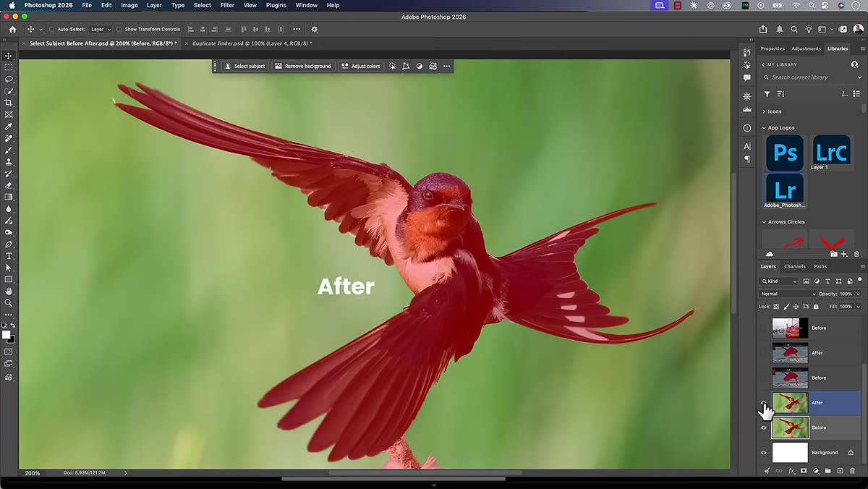This screenshot has height=489, width=868.
Task: Select the Gradient tool
Action: (x=9, y=197)
